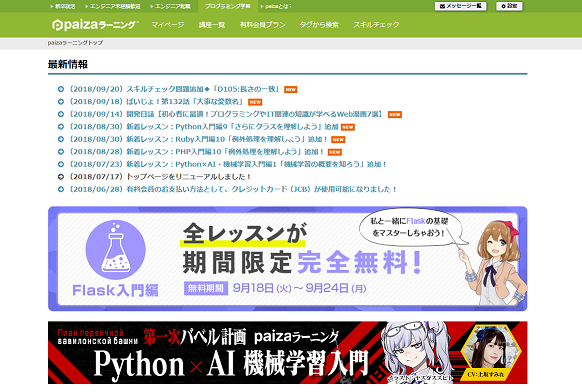
Task: Click NEW badge on ぱいじょ！第132話 item
Action: click(255, 102)
